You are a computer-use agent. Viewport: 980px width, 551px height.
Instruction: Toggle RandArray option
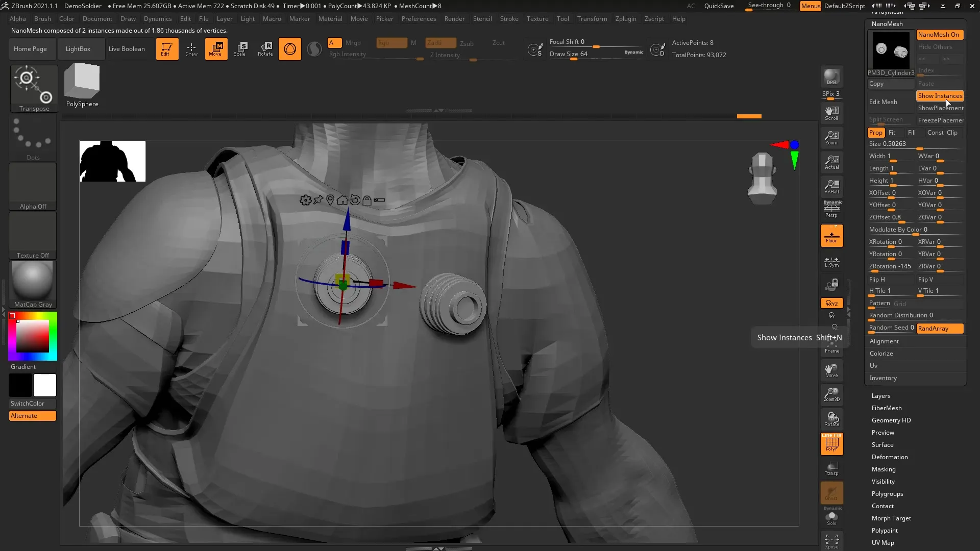(940, 329)
